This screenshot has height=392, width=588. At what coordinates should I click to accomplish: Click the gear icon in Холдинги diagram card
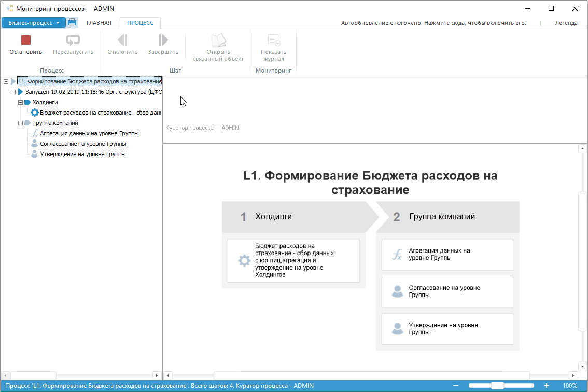pos(244,261)
